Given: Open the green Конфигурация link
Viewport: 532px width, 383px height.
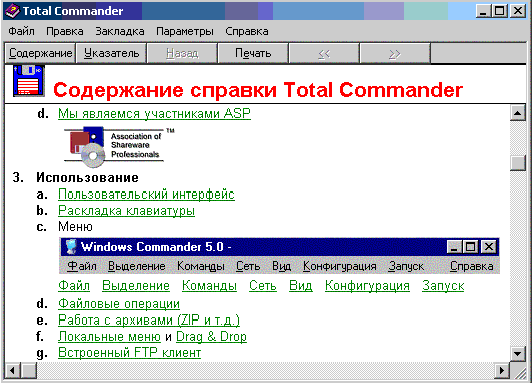Looking at the screenshot, I should pos(367,286).
